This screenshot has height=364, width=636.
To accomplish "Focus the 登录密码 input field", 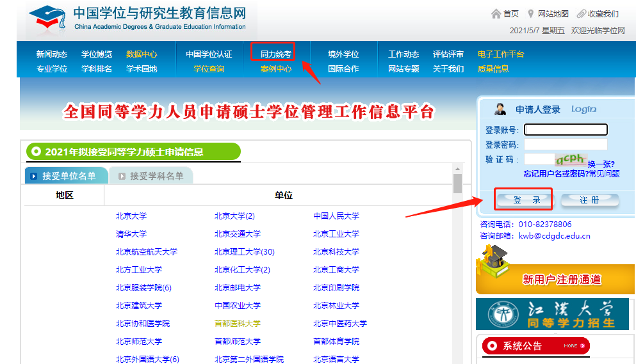I will pos(566,145).
